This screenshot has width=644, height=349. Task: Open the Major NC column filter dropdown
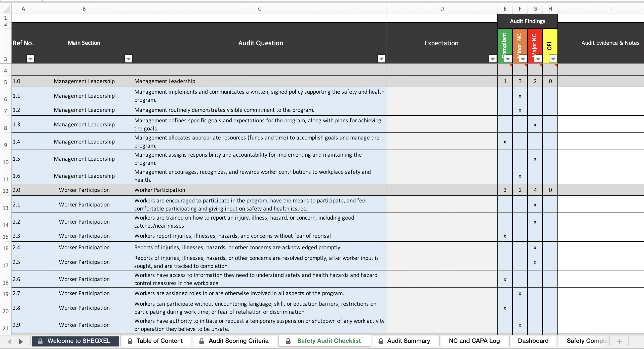pos(538,59)
